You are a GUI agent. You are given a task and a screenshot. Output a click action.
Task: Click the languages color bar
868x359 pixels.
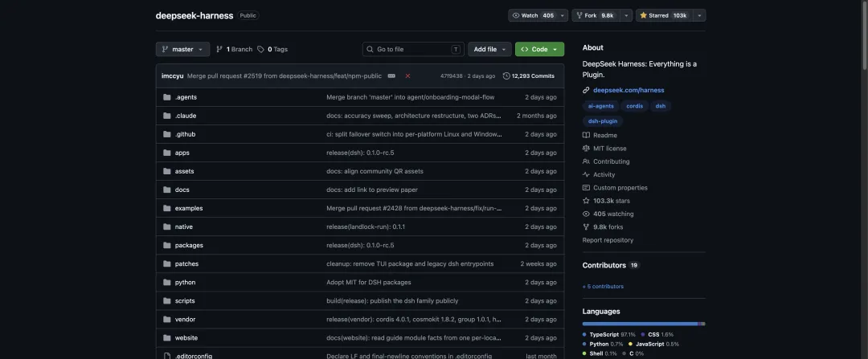click(644, 324)
